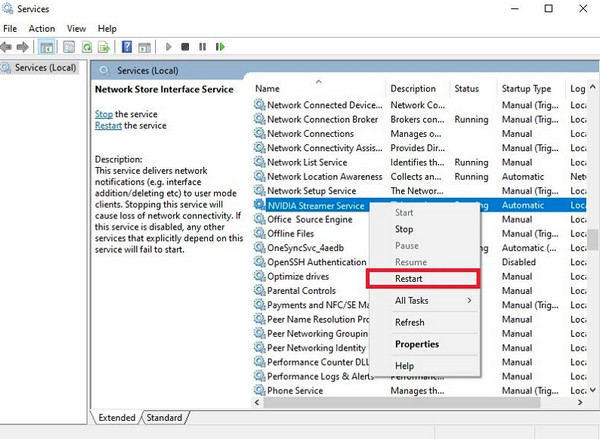Sort by the Name column header
The image size is (600, 439).
click(319, 89)
